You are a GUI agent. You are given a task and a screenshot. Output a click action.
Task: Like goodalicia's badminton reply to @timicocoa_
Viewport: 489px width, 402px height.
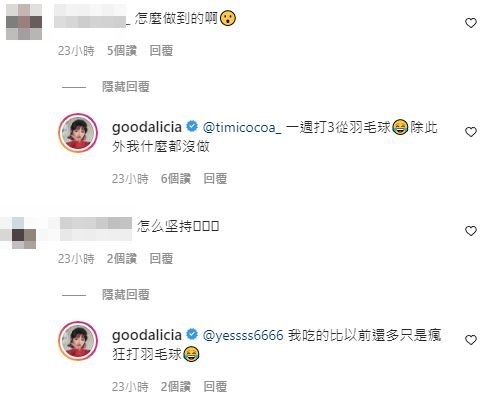[x=471, y=132]
